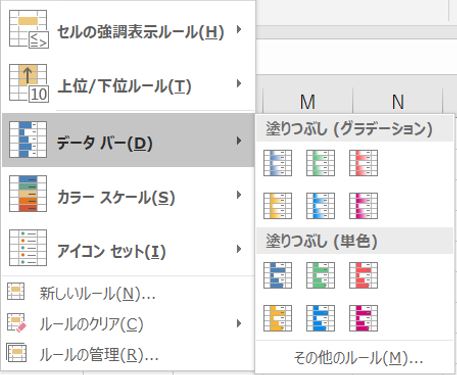Image resolution: width=457 pixels, height=375 pixels.
Task: Click the カラー スケール icon
Action: point(28,194)
